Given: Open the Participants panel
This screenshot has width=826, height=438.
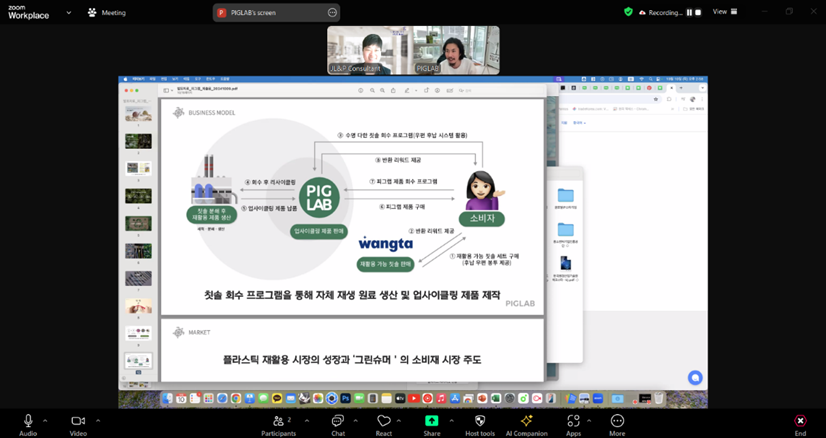Looking at the screenshot, I should pyautogui.click(x=279, y=425).
